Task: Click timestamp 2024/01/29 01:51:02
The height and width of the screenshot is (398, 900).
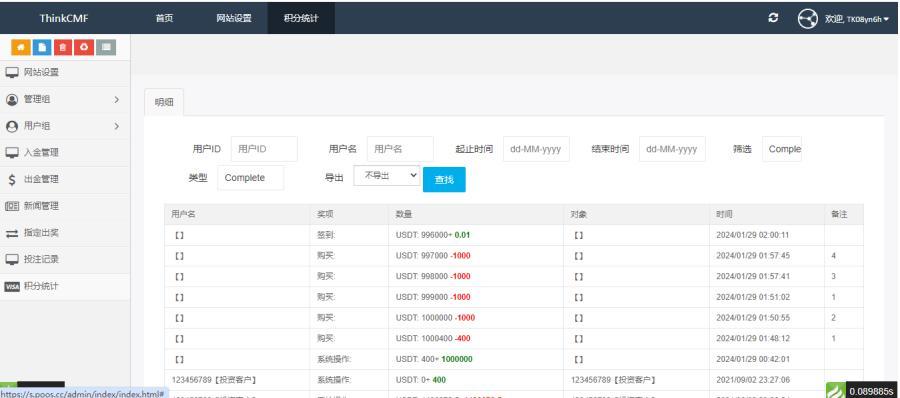Action: tap(752, 297)
